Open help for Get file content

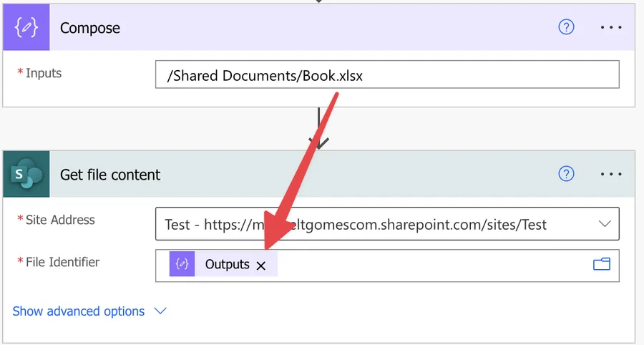pyautogui.click(x=566, y=174)
